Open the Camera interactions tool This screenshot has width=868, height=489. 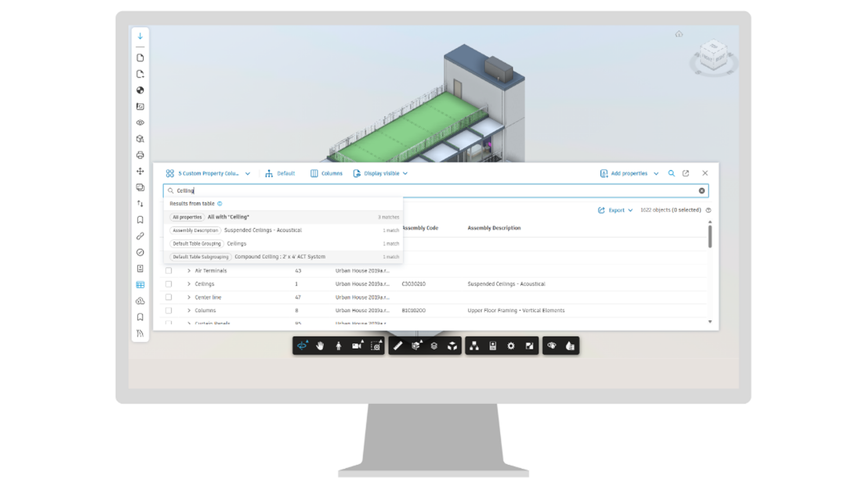[357, 346]
